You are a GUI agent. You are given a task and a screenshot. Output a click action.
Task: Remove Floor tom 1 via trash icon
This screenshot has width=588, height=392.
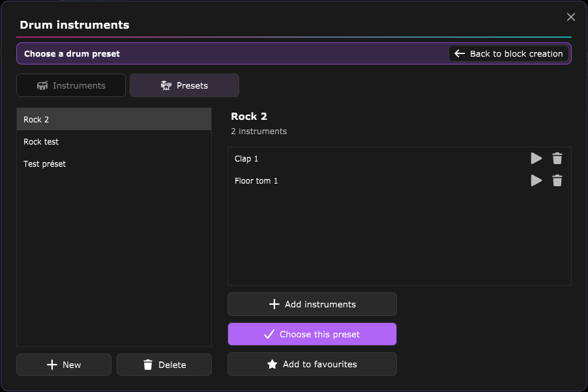click(557, 180)
